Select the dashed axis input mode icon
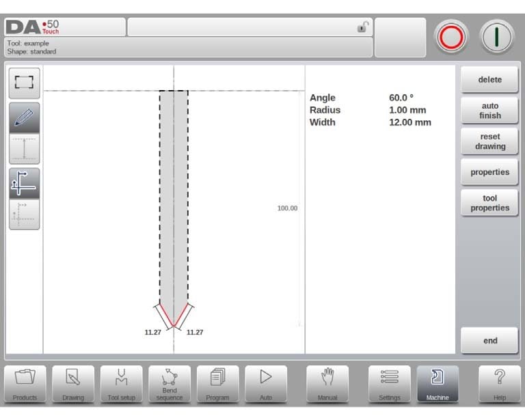The width and height of the screenshot is (525, 420). (x=24, y=214)
